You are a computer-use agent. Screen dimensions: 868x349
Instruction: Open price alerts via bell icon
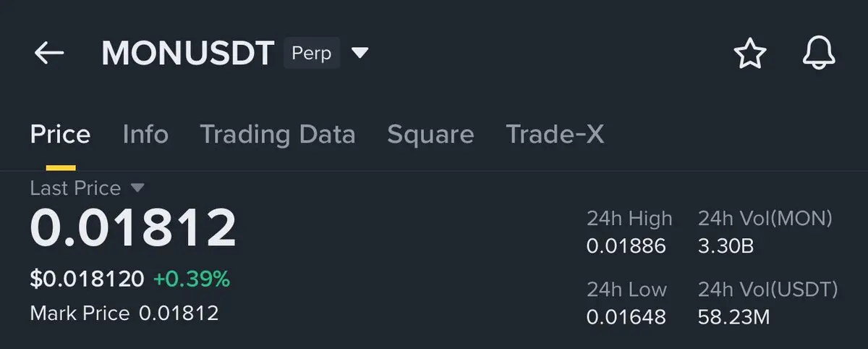point(819,53)
